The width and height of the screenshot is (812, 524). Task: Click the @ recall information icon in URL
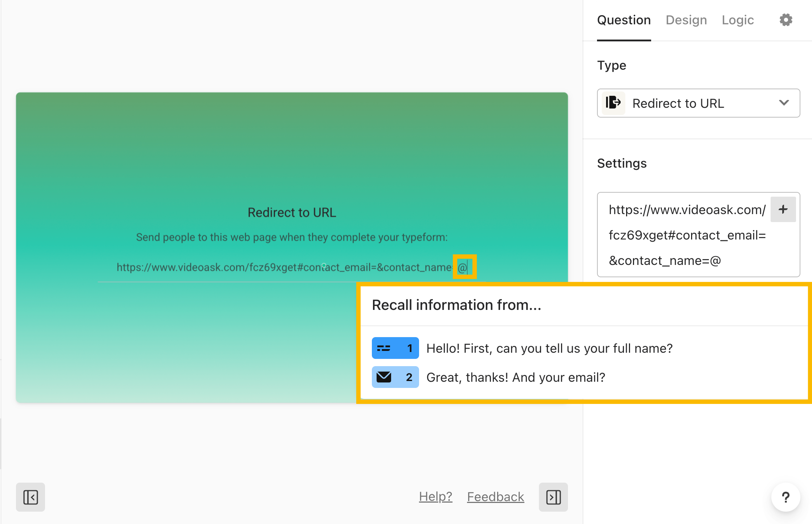(463, 267)
